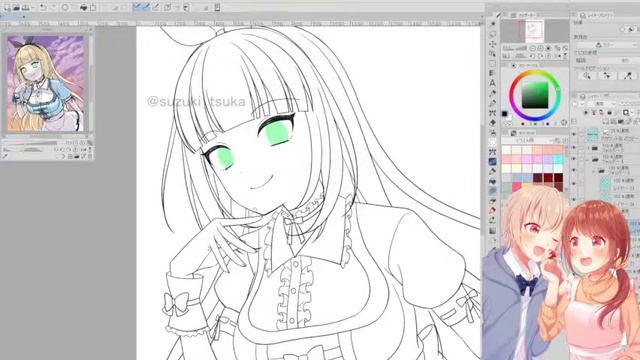Click the blue highlighted active tool icon

pyautogui.click(x=493, y=162)
